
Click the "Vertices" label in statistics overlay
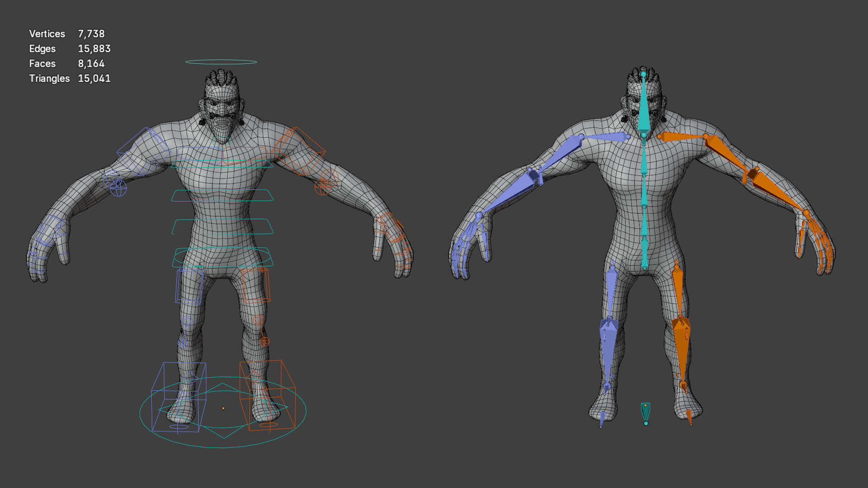pos(47,34)
